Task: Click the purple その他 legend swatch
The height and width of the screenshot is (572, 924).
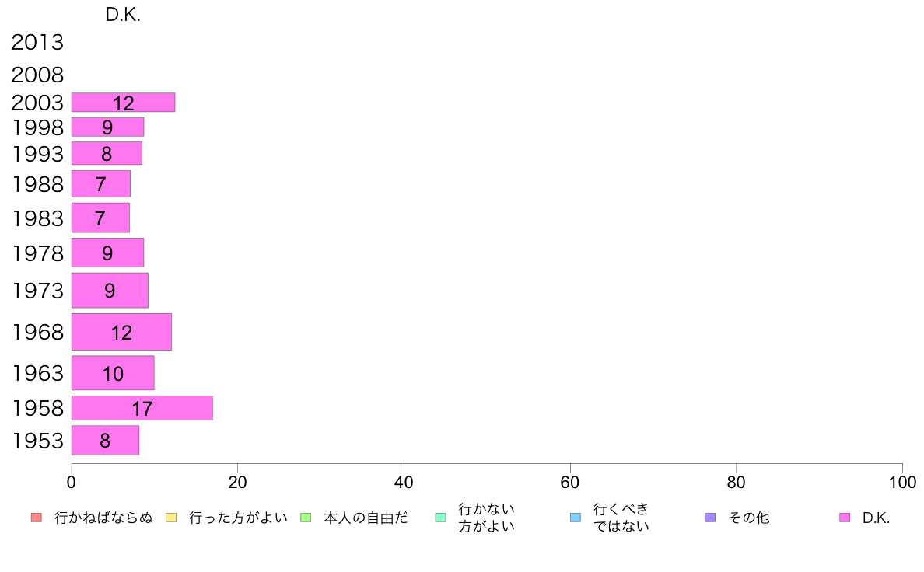Action: coord(710,518)
